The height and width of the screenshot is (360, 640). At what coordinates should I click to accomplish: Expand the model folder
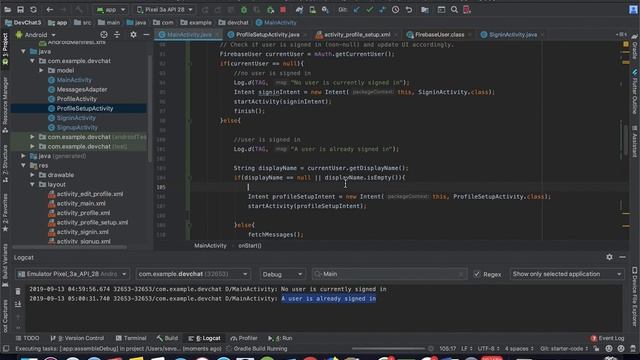click(41, 70)
